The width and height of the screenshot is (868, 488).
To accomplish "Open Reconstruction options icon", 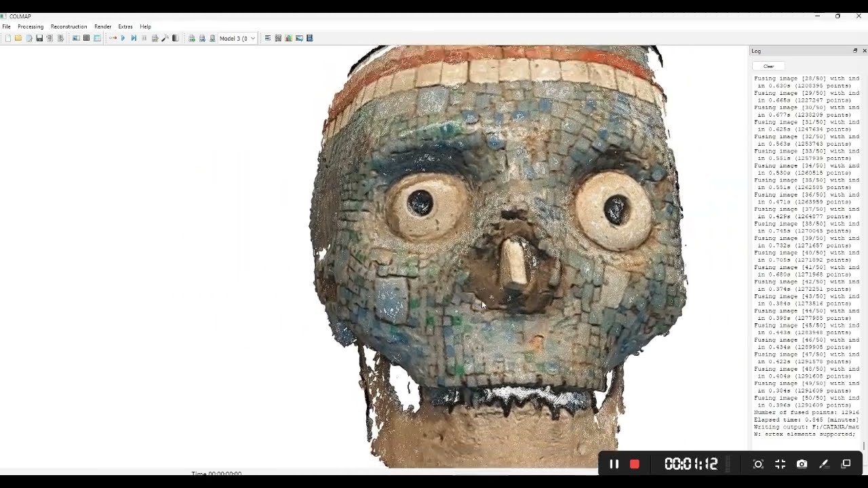I will (155, 39).
